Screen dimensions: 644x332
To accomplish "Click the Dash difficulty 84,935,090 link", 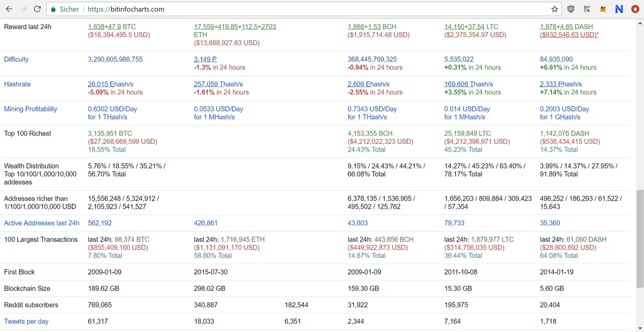I will [556, 59].
